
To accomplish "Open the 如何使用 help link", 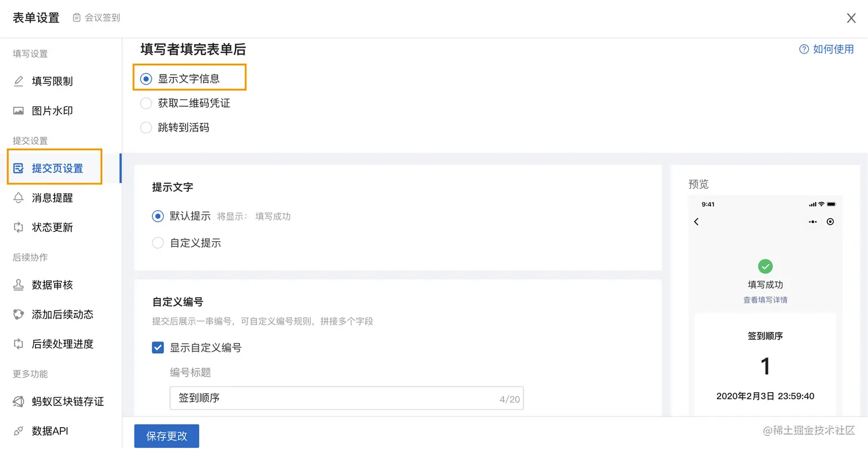I will [x=834, y=49].
